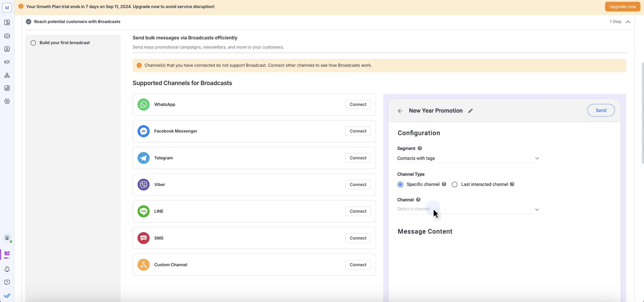This screenshot has height=302, width=644.
Task: Click the page's vertical scrollbar
Action: (642, 113)
